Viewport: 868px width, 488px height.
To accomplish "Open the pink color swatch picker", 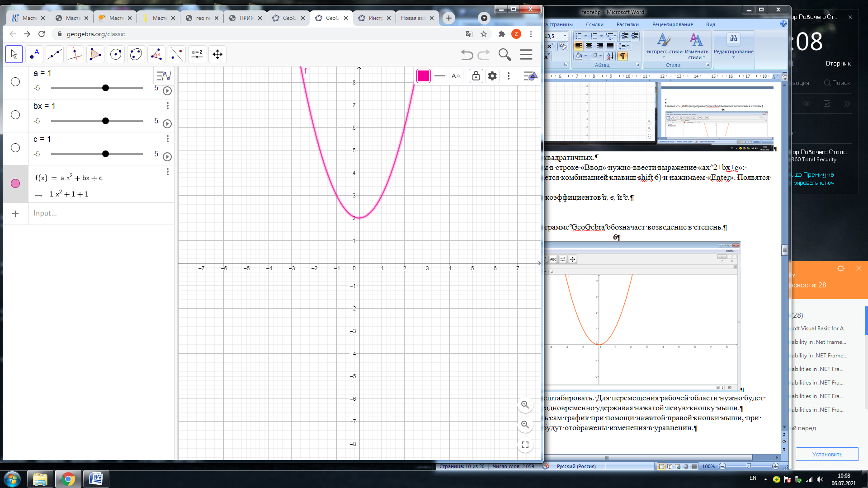I will [x=424, y=76].
